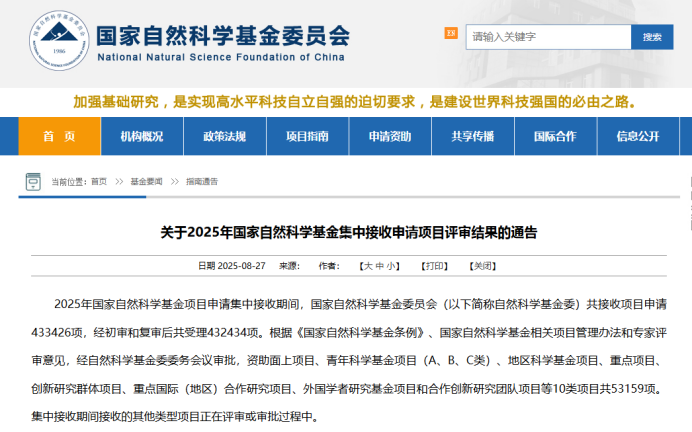The image size is (692, 432).
Task: Click the text 共53159项 in article
Action: [x=627, y=389]
